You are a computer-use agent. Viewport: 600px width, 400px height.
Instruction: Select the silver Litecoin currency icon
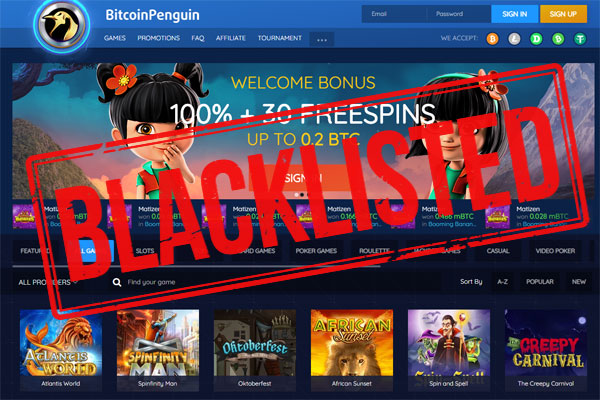coord(514,39)
